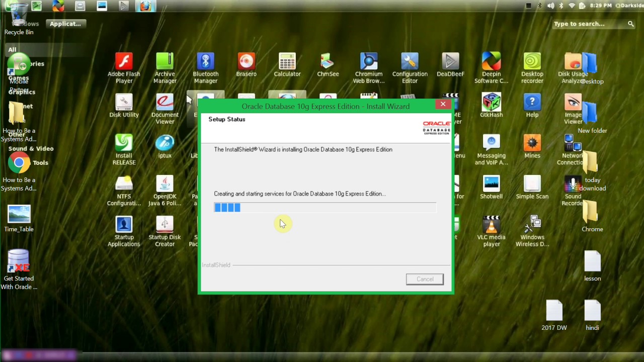Image resolution: width=644 pixels, height=362 pixels.
Task: Launch Configuration Editor icon
Action: 410,61
